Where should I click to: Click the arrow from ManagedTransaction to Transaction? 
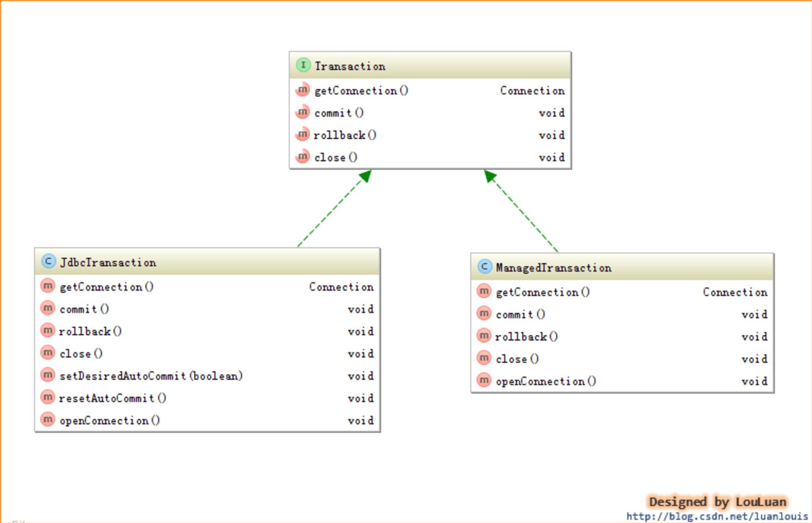point(521,211)
